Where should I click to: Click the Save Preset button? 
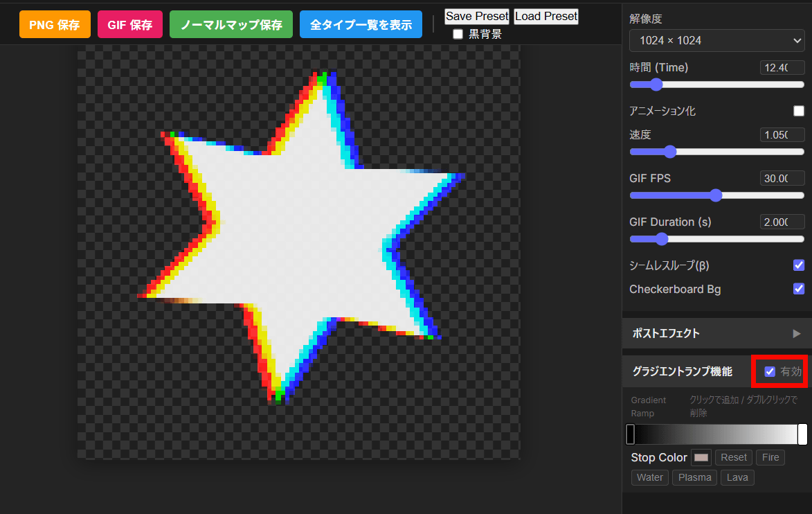tap(477, 16)
